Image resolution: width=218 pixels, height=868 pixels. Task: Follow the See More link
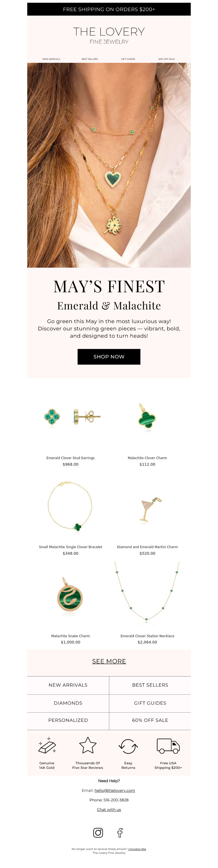(109, 661)
